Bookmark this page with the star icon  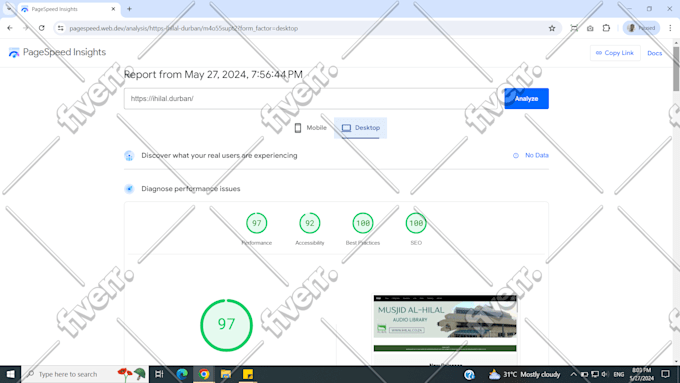tap(552, 28)
